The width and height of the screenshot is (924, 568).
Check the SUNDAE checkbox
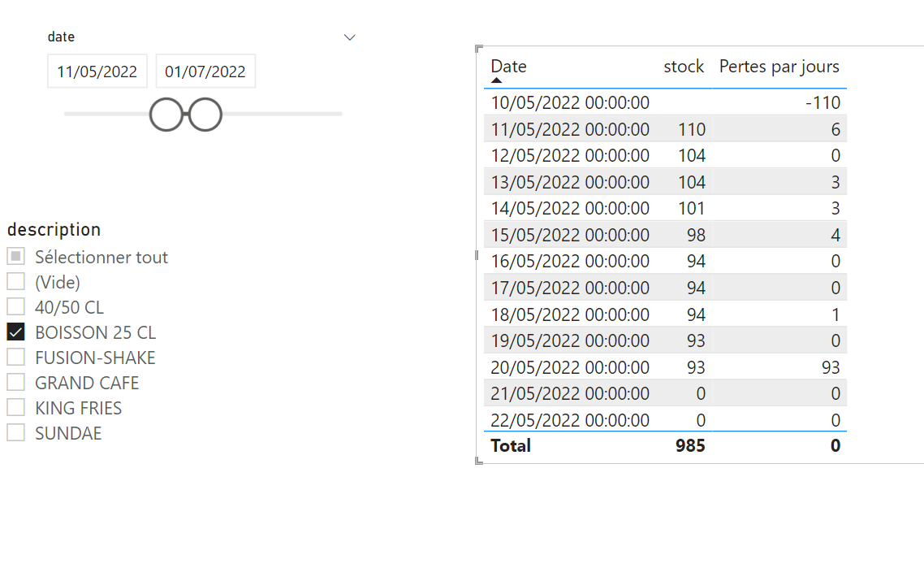16,432
